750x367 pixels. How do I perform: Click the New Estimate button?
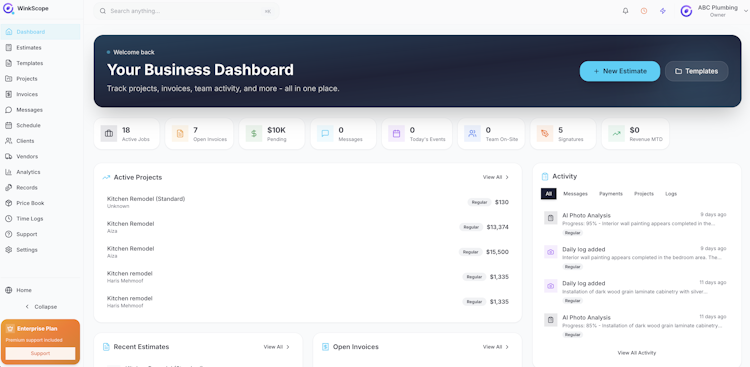pos(620,71)
